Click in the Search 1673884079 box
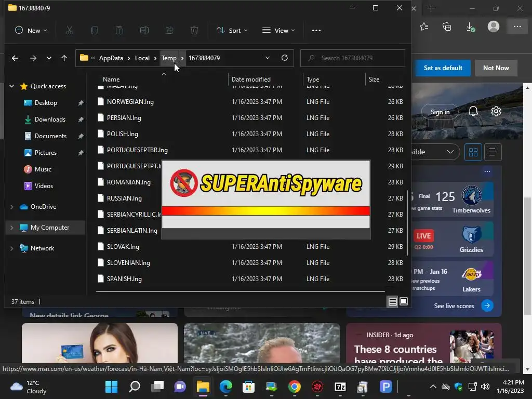 (x=353, y=58)
